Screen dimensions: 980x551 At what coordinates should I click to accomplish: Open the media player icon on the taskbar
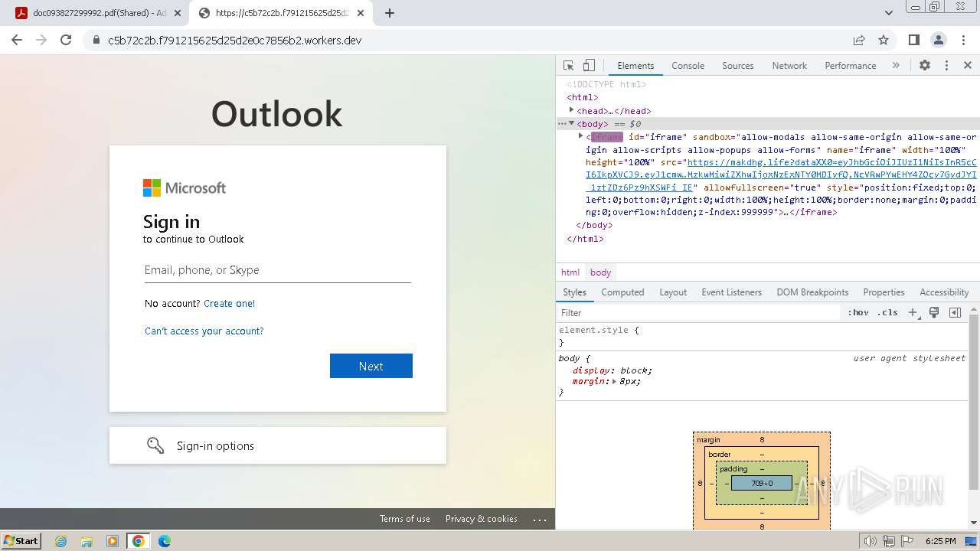click(113, 541)
